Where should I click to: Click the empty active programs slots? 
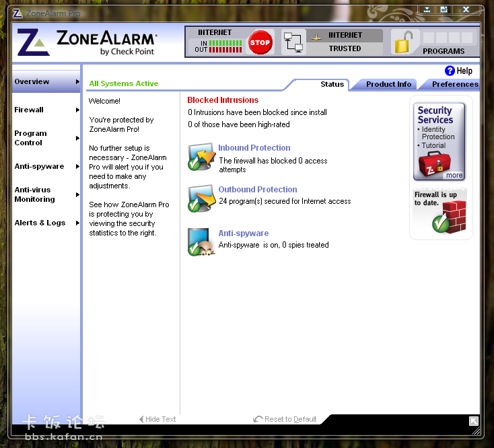[448, 38]
